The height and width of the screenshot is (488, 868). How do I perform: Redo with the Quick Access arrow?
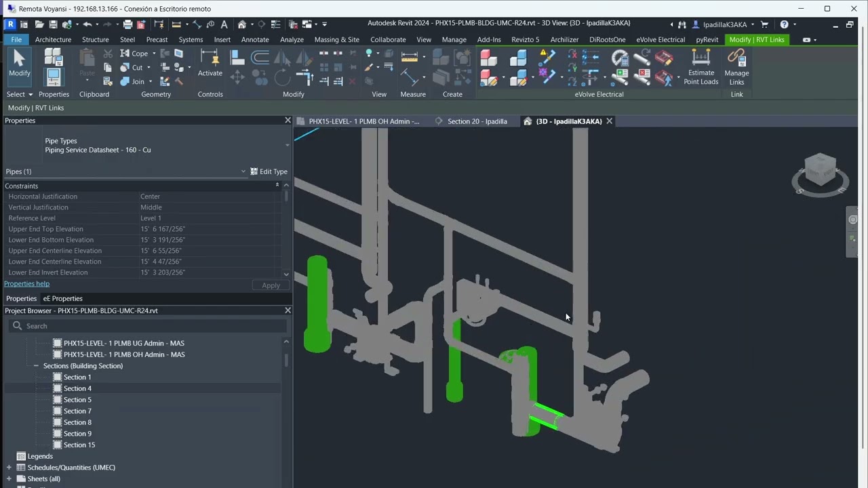106,24
